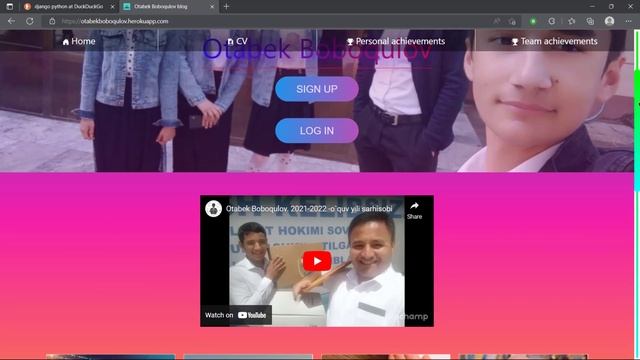The height and width of the screenshot is (360, 640).
Task: Open the Collections icon
Action: (x=590, y=21)
